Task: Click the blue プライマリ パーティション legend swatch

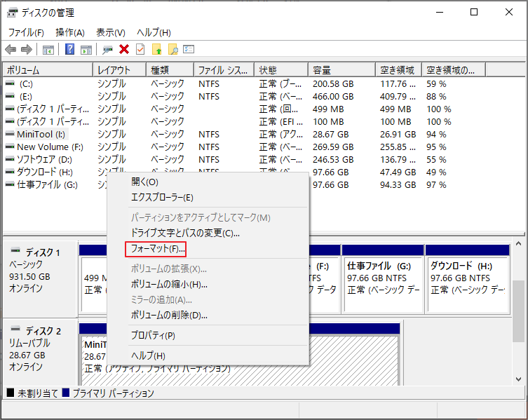Action: [x=66, y=393]
